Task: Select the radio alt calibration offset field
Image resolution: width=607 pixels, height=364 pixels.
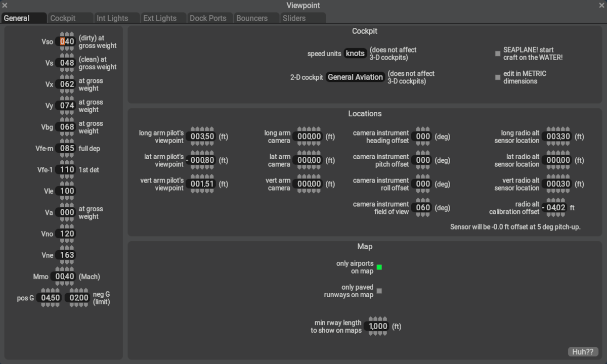Action: click(554, 208)
